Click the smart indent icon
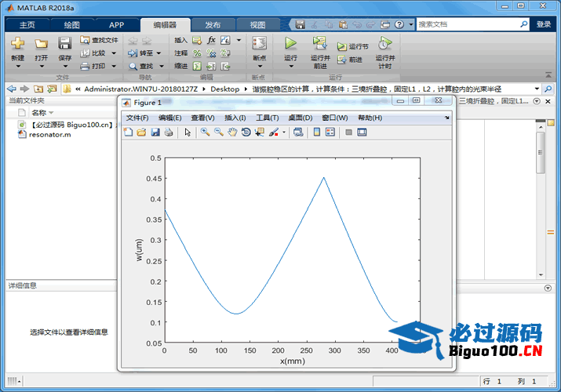The image size is (561, 392). pyautogui.click(x=197, y=66)
